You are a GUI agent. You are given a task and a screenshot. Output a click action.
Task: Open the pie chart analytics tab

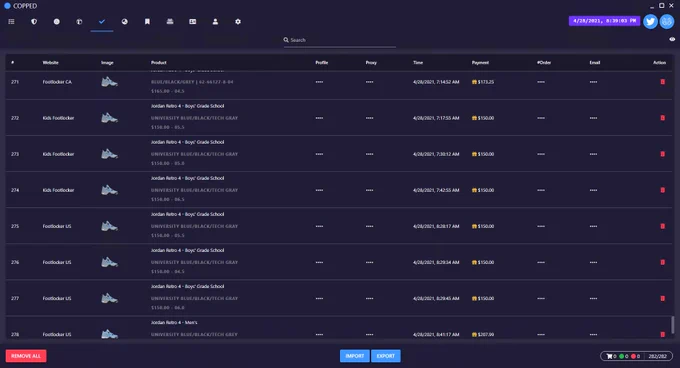124,22
